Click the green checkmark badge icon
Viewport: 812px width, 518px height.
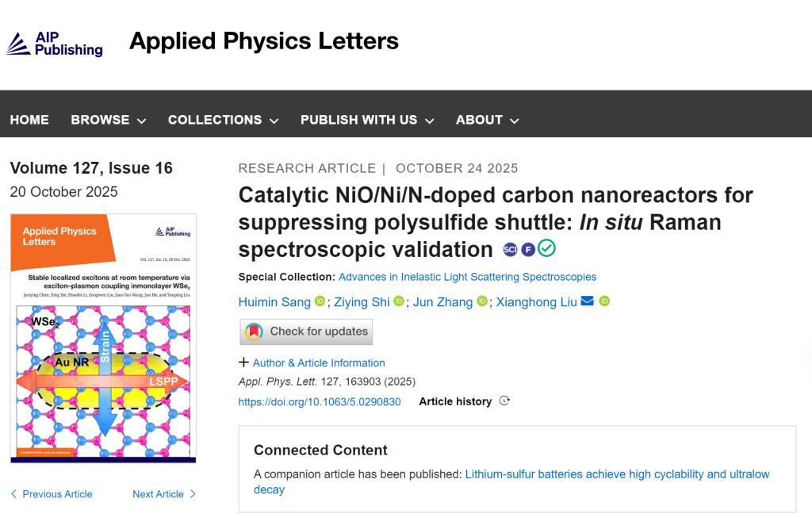(546, 248)
